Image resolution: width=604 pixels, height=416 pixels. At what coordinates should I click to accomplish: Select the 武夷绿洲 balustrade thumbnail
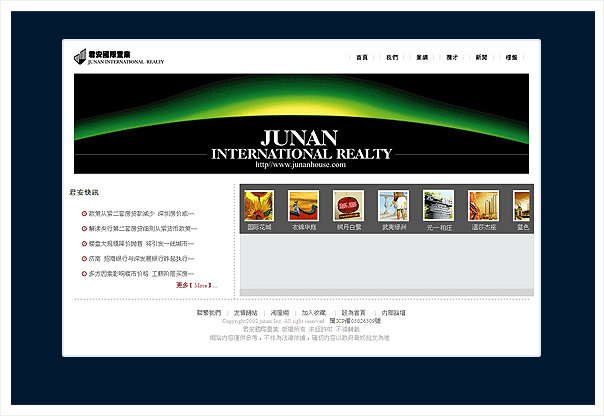click(393, 205)
